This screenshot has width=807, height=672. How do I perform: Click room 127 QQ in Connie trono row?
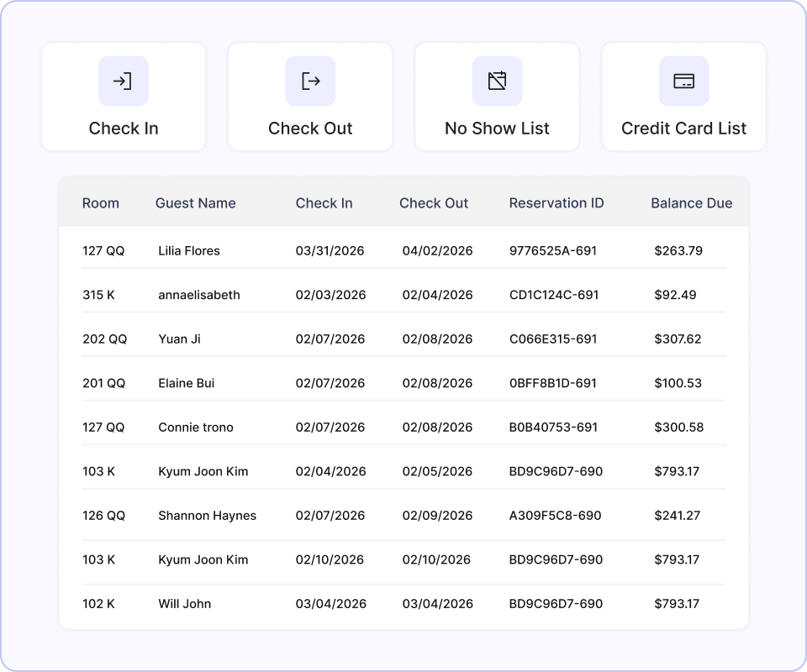coord(103,428)
